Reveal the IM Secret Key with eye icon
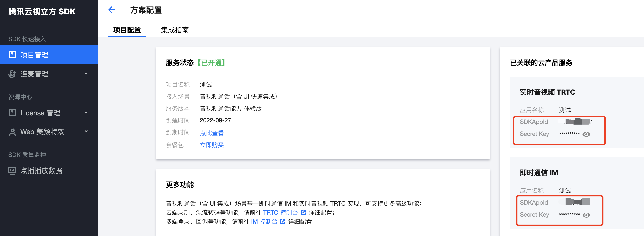The image size is (644, 236). point(586,215)
